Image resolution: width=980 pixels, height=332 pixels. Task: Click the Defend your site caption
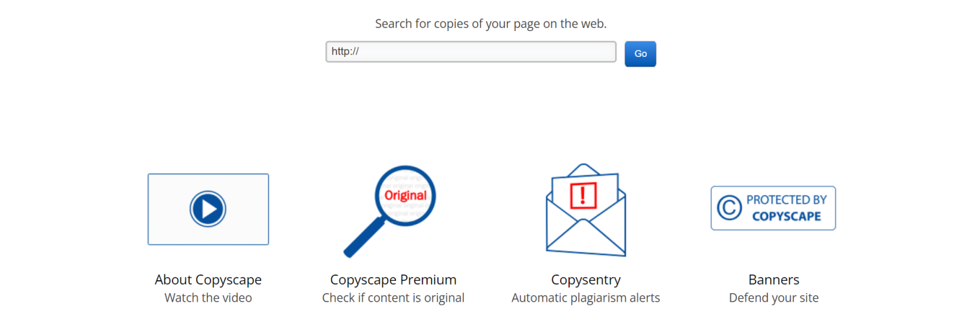pyautogui.click(x=774, y=298)
